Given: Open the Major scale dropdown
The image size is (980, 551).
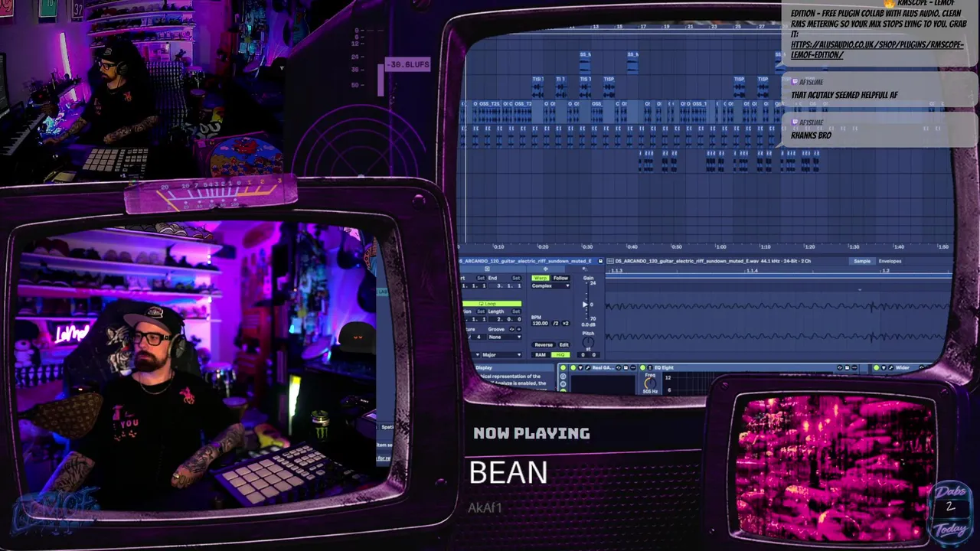Looking at the screenshot, I should point(501,355).
